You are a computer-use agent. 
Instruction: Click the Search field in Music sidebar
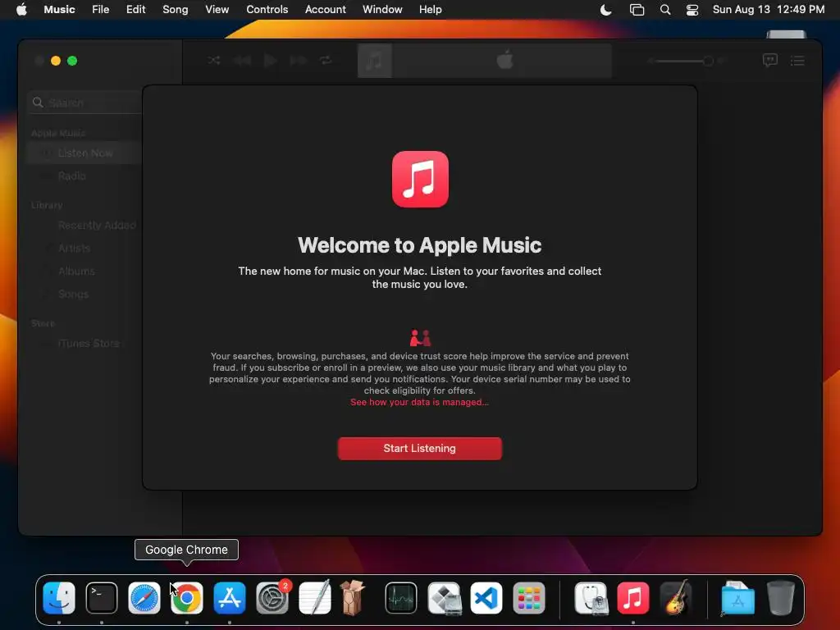point(85,103)
